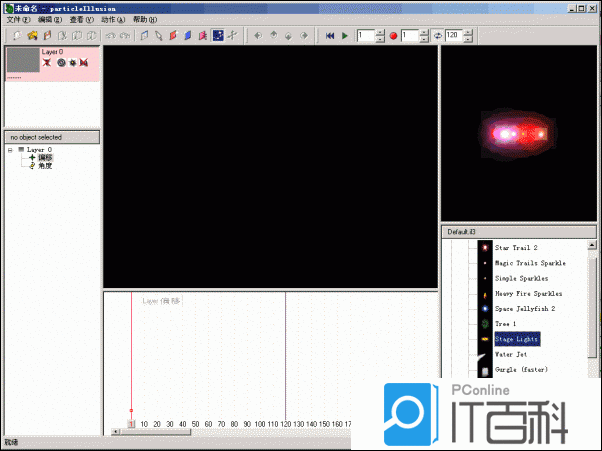602x451 pixels.
Task: Choose Heavy Fire Sparkles from library
Action: (528, 294)
